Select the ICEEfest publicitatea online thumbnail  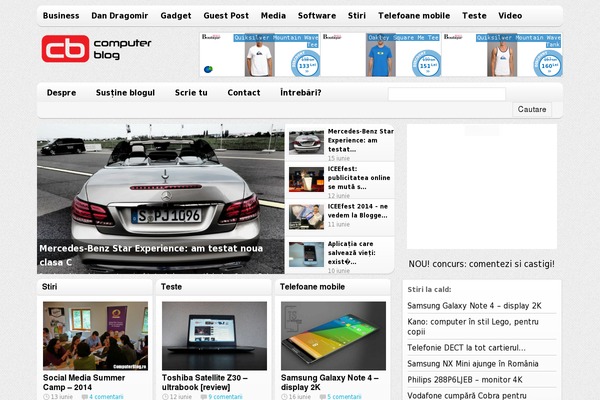(306, 179)
